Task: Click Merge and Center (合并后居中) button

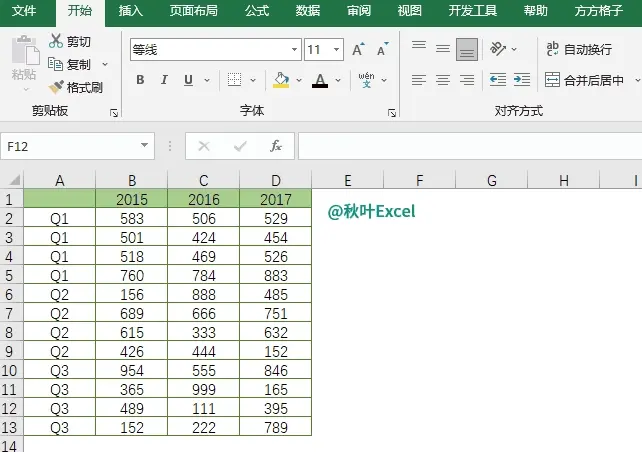Action: tap(584, 80)
